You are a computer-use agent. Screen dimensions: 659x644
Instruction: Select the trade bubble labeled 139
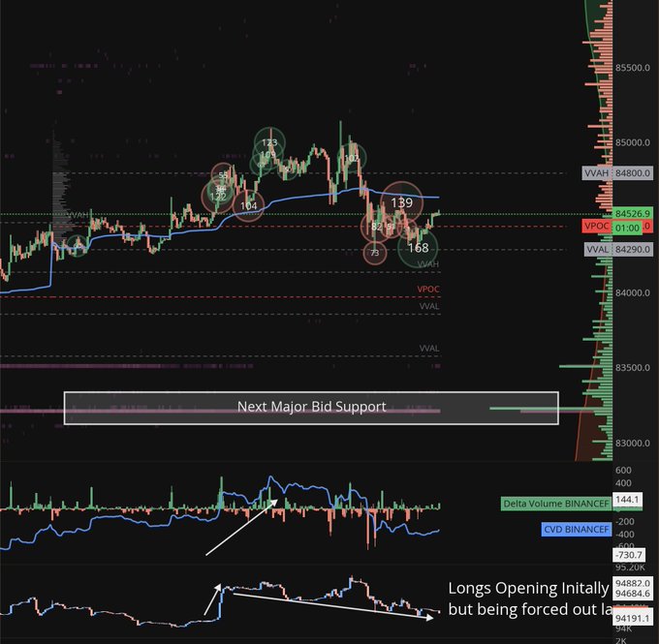click(402, 202)
